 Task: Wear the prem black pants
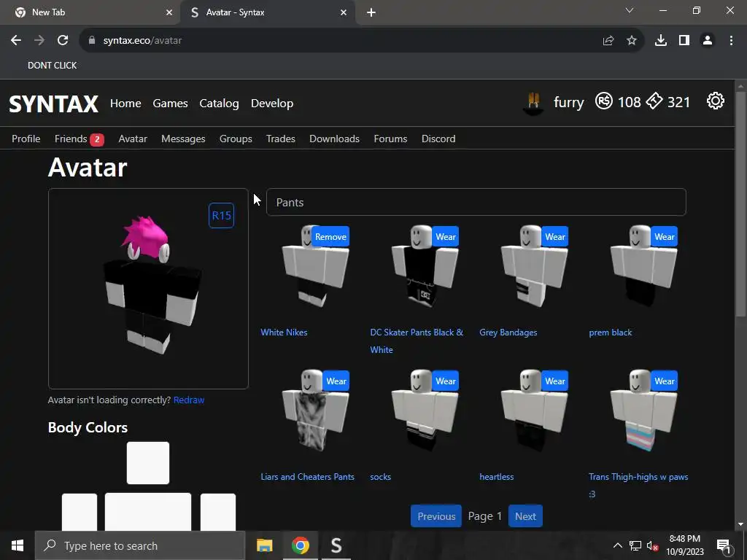(664, 237)
